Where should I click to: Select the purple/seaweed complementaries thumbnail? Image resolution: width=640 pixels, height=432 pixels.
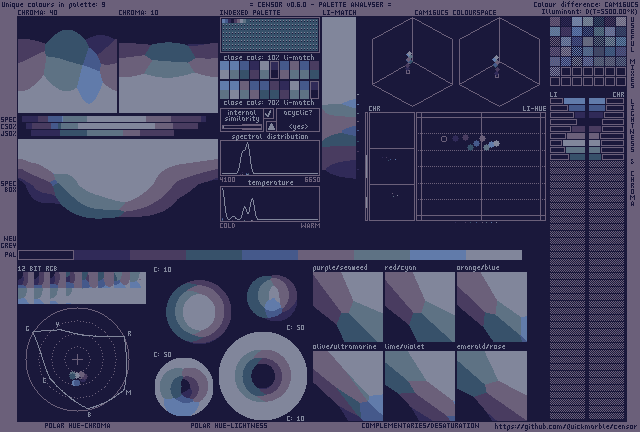pyautogui.click(x=347, y=306)
